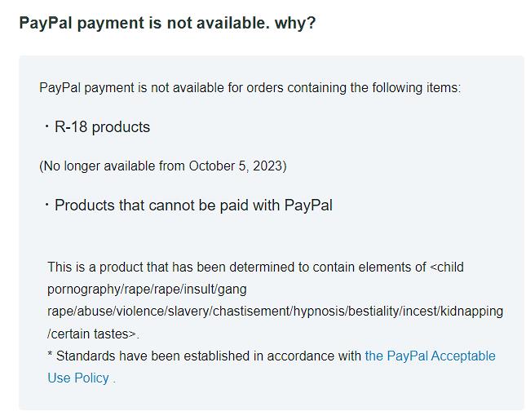Select the word 'why?' in the heading
Screen dimensions: 526x420
295,23
